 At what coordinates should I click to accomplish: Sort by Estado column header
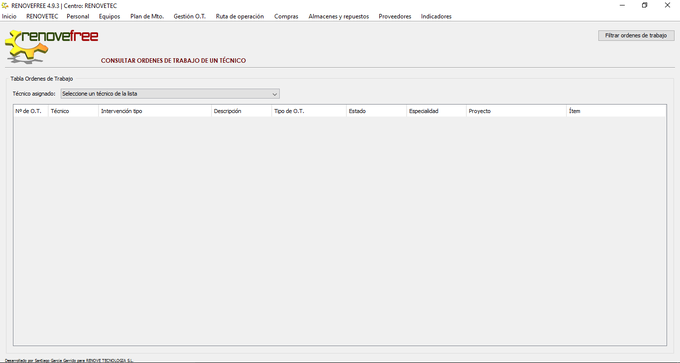376,111
